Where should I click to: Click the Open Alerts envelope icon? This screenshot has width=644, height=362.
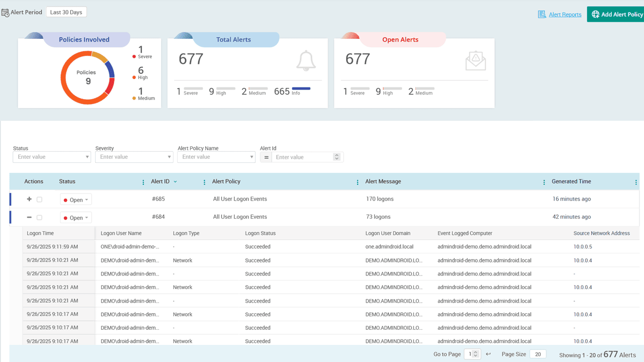point(475,60)
